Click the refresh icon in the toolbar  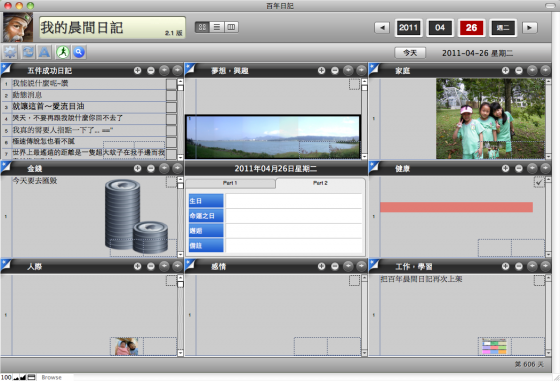[x=28, y=52]
